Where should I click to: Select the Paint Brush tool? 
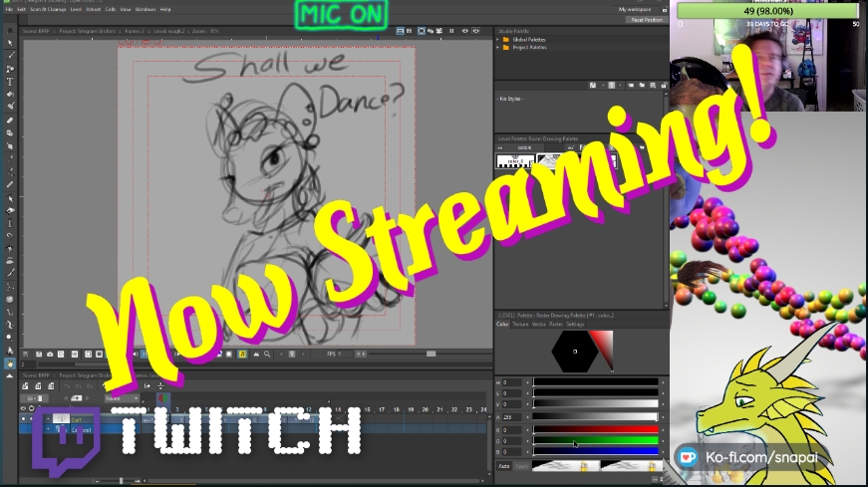(10, 107)
